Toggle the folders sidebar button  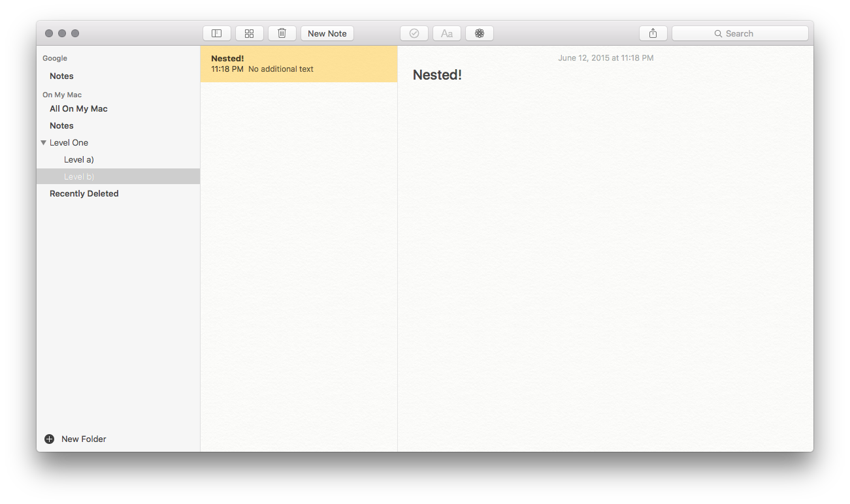click(216, 33)
